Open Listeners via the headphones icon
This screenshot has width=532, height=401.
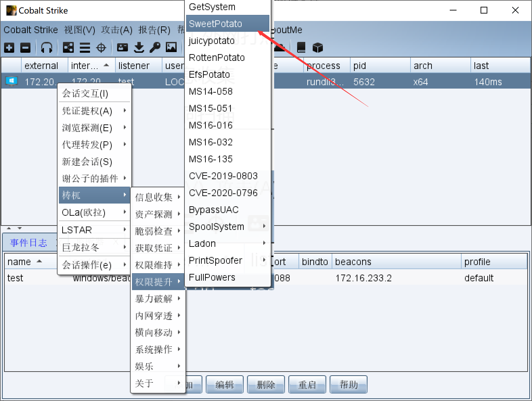point(46,48)
